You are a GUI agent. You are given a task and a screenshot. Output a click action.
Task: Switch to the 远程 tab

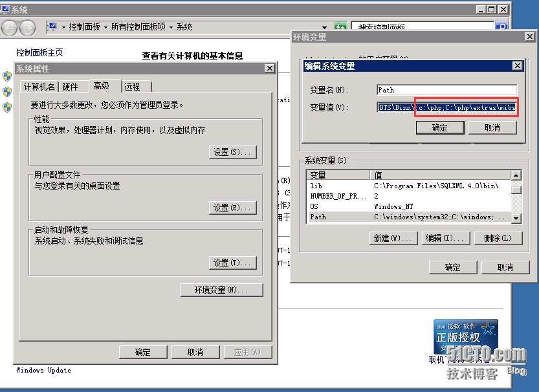pyautogui.click(x=137, y=87)
